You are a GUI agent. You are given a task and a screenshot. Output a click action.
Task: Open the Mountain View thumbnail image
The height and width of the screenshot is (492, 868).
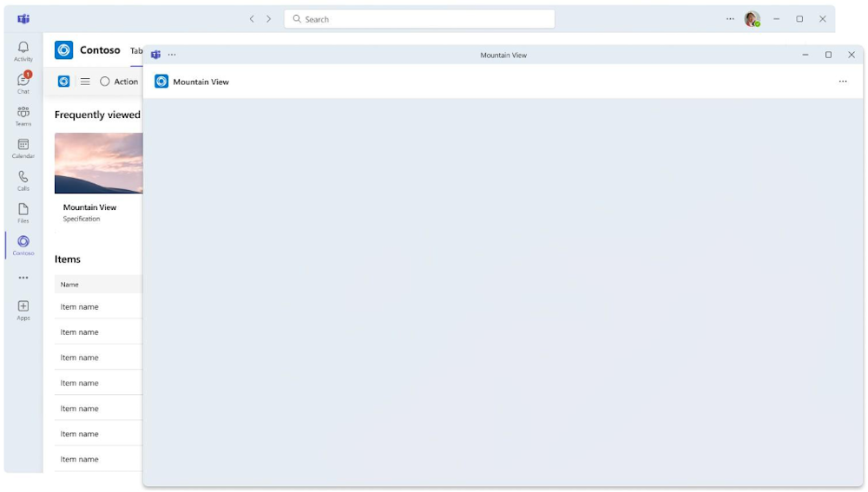pos(99,163)
